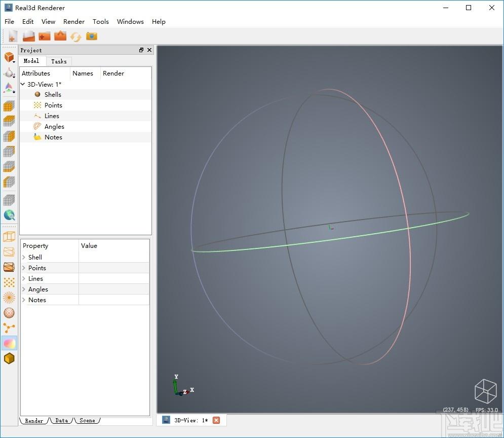The width and height of the screenshot is (504, 438).
Task: Click the colored axes triad icon in sidebar
Action: click(x=9, y=88)
